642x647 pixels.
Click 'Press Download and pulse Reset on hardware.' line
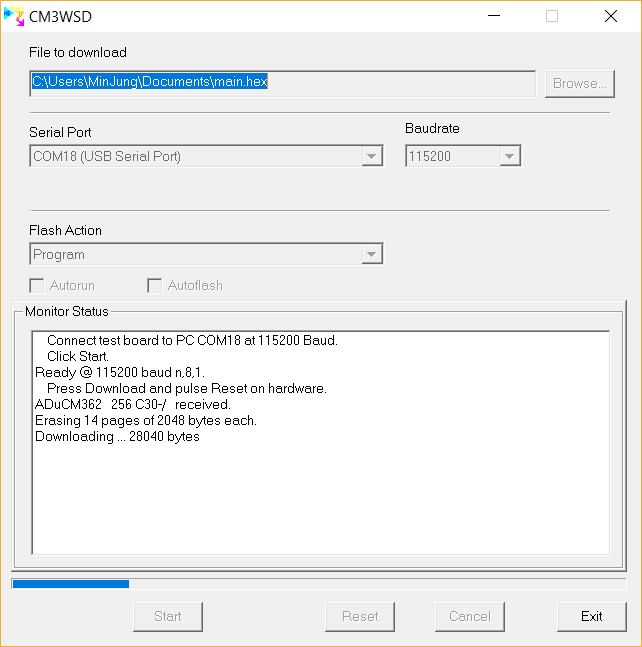pyautogui.click(x=187, y=388)
